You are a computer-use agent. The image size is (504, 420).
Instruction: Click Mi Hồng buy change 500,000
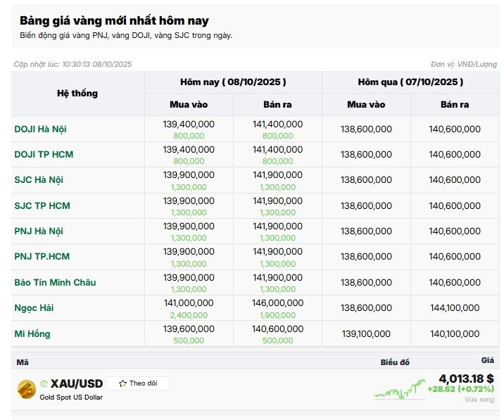pos(189,341)
